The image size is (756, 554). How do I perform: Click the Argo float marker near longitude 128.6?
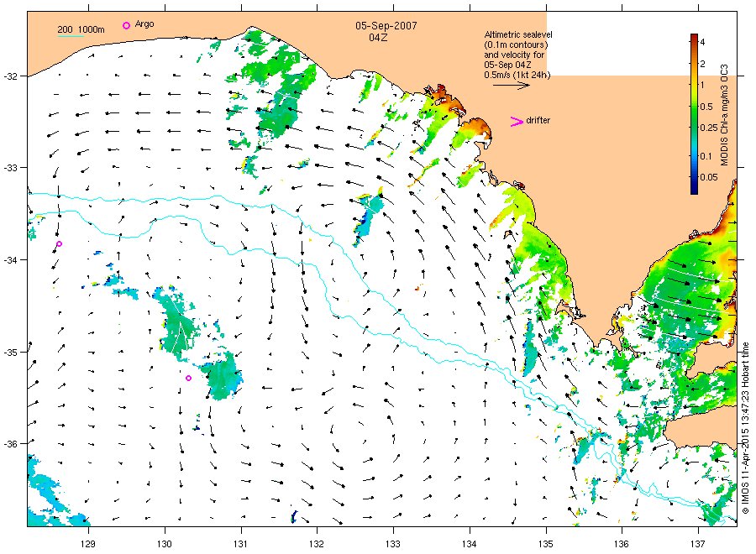tap(60, 243)
